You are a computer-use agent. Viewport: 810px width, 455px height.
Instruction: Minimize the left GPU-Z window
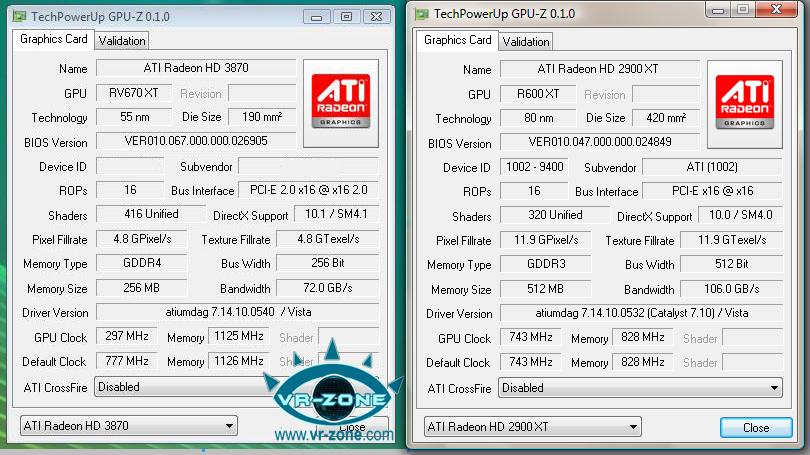click(x=317, y=17)
